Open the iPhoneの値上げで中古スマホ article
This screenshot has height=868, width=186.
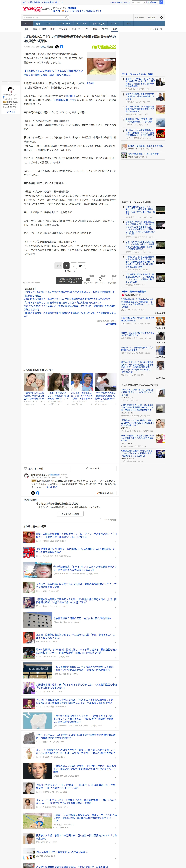62,852
